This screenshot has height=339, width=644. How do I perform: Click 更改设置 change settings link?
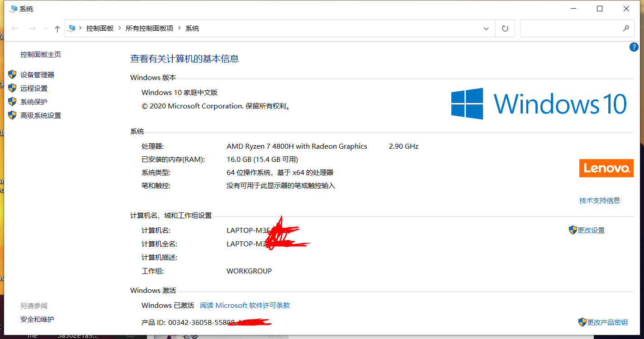point(591,230)
